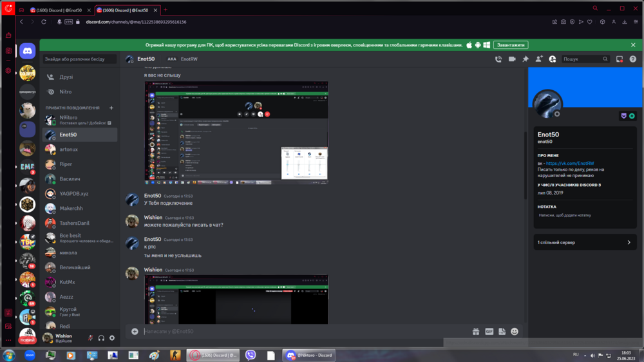This screenshot has width=644, height=362.
Task: Start a video call
Action: coord(512,59)
